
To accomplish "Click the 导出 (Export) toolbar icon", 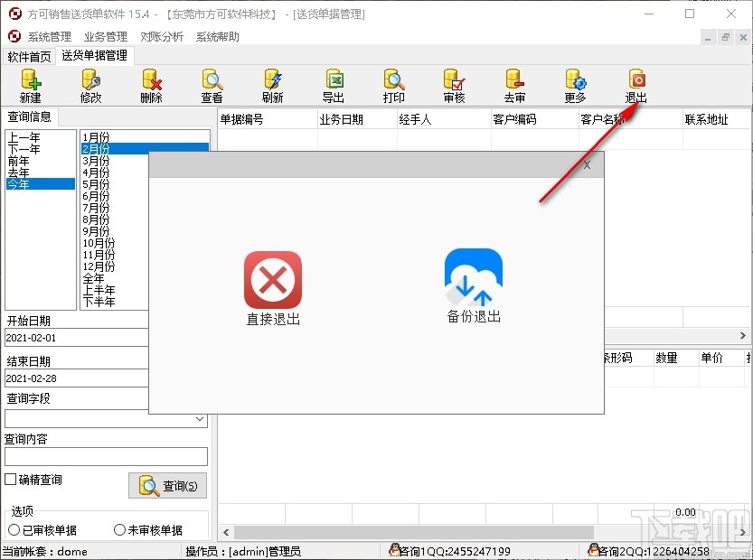I will click(x=333, y=85).
